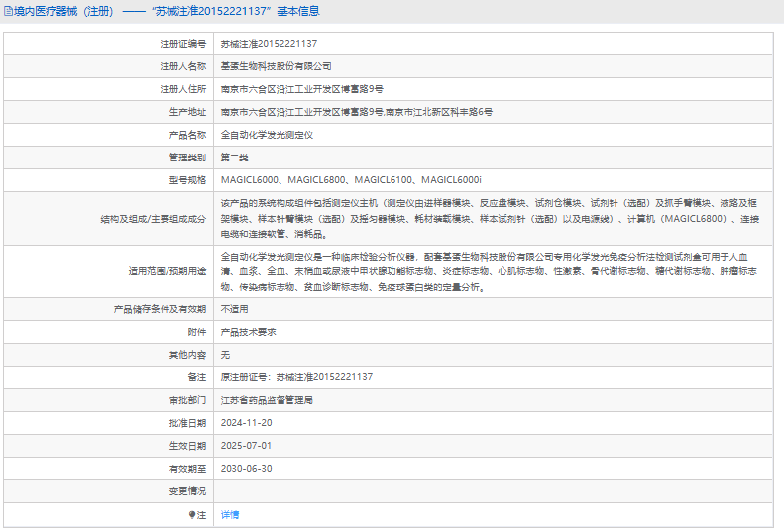Select attachment value 产品技术要求

coord(249,332)
